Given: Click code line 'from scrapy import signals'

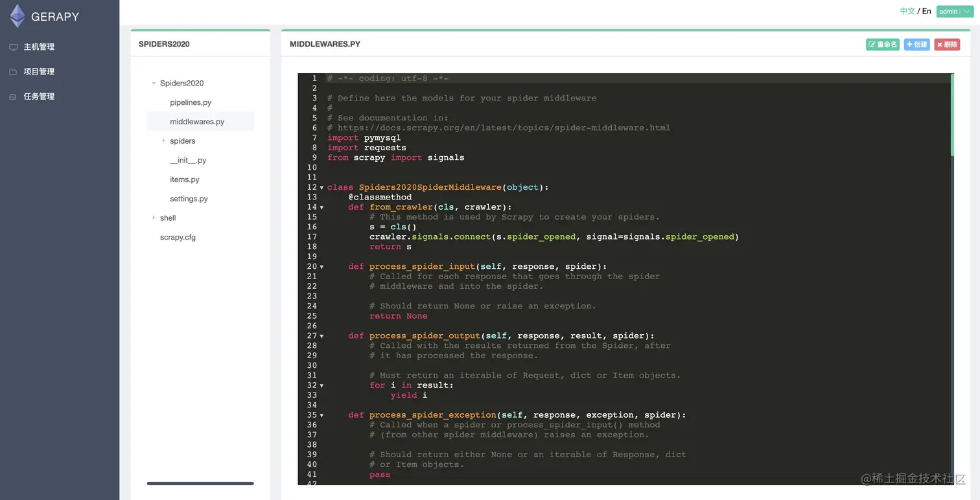Looking at the screenshot, I should [x=396, y=157].
